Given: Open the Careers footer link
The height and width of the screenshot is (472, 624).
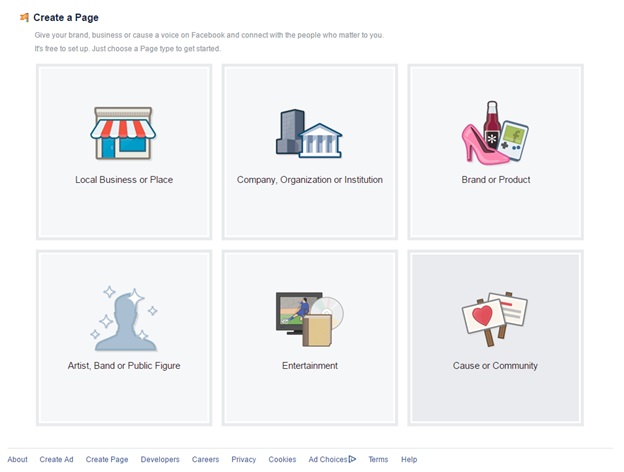Looking at the screenshot, I should coord(205,459).
